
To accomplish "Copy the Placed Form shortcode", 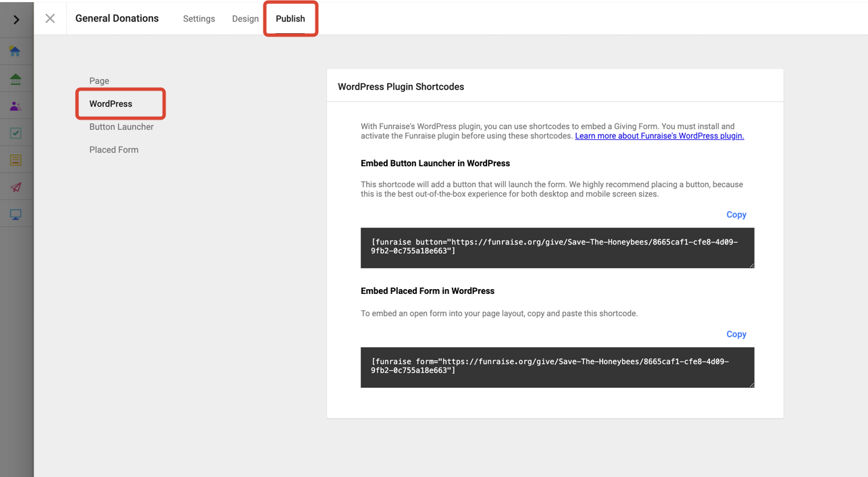I will (736, 334).
